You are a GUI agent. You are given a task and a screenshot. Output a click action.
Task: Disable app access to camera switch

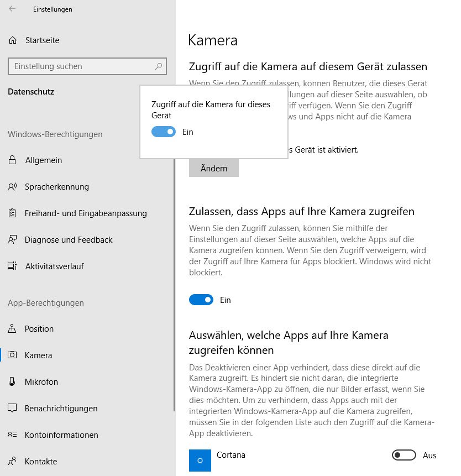[x=201, y=300]
